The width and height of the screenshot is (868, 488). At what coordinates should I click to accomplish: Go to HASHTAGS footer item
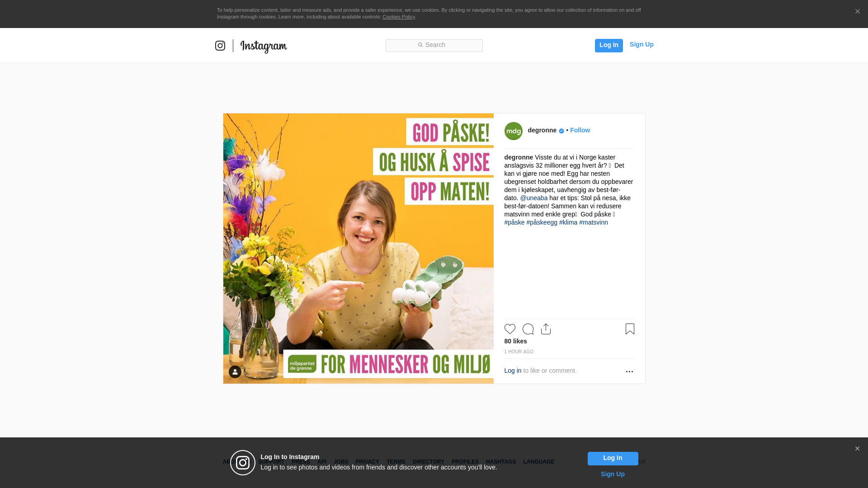coord(500,462)
